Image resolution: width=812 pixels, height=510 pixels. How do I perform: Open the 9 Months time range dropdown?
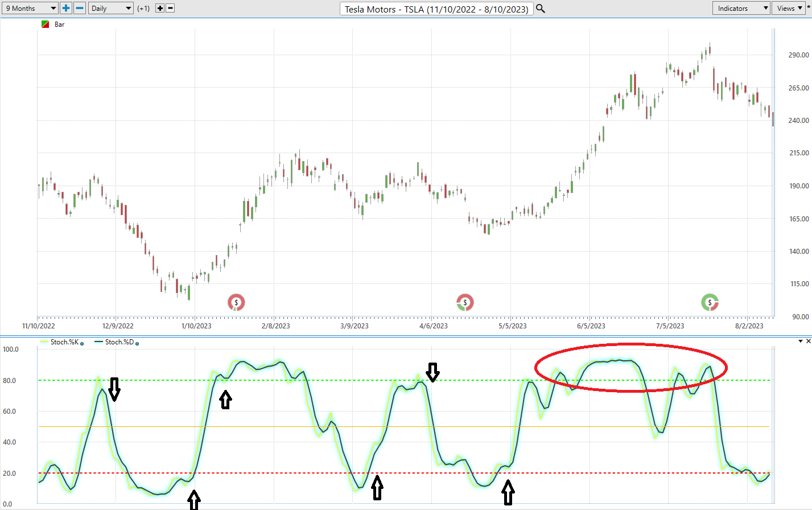(30, 8)
